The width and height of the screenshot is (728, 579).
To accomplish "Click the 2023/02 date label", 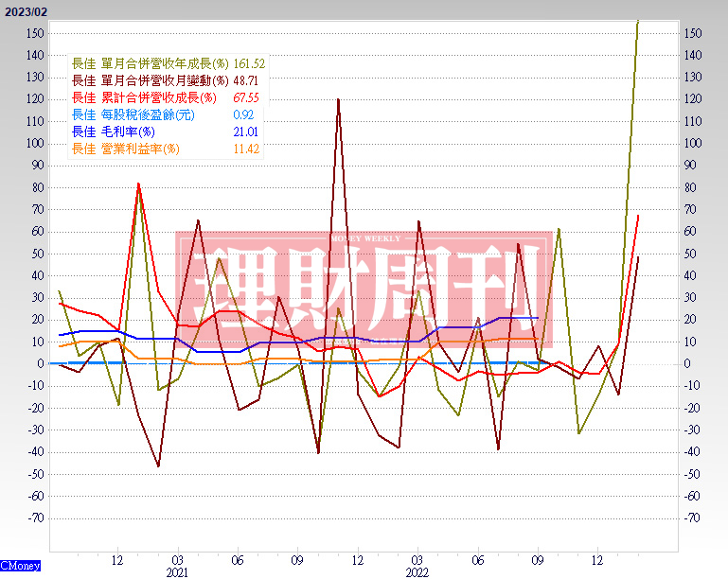I will [x=24, y=9].
